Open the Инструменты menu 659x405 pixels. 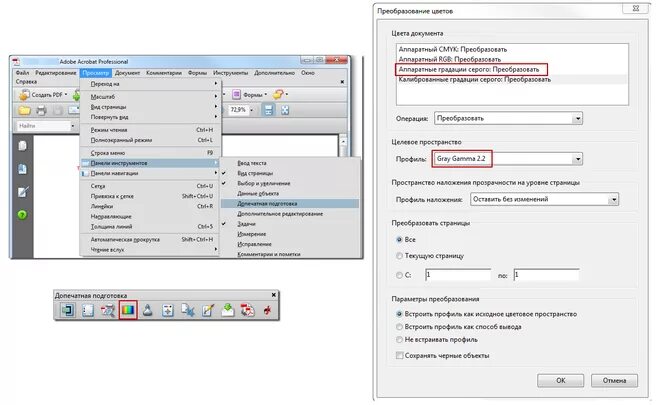[x=230, y=73]
